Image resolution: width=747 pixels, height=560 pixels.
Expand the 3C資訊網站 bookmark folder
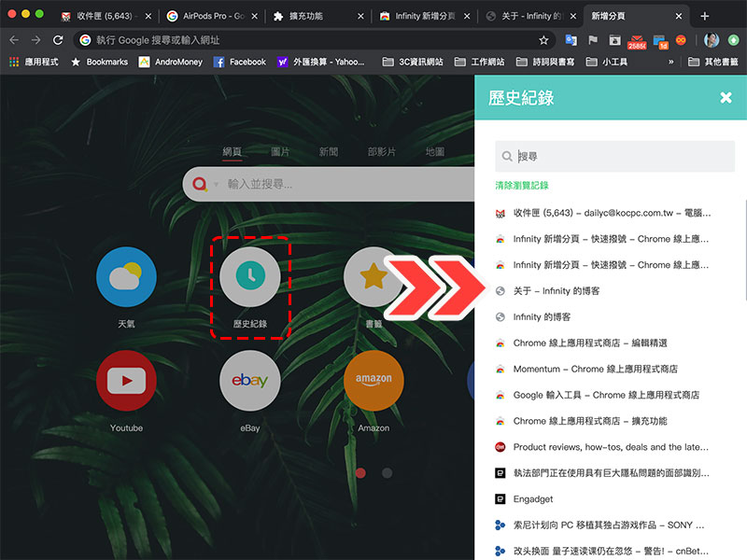(413, 62)
